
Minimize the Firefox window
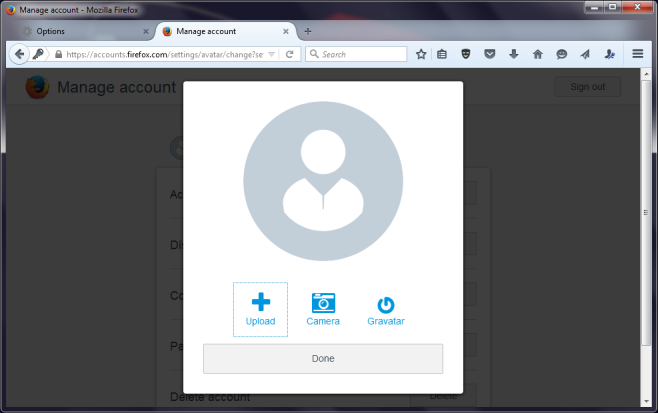594,7
